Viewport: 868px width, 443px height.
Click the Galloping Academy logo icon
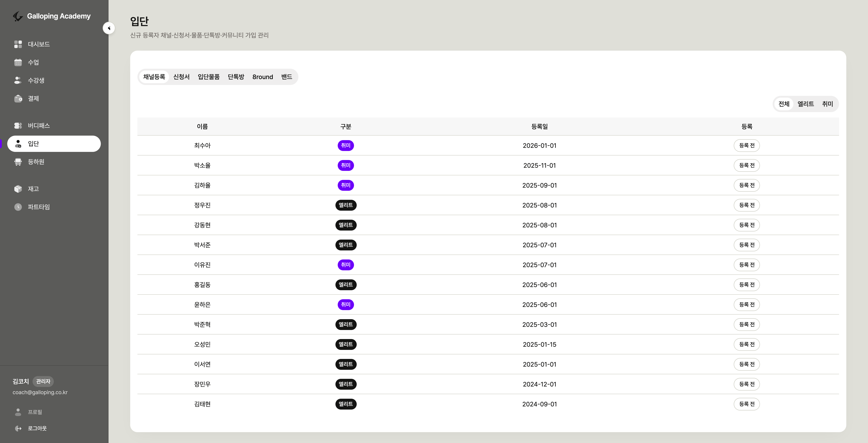(x=18, y=16)
